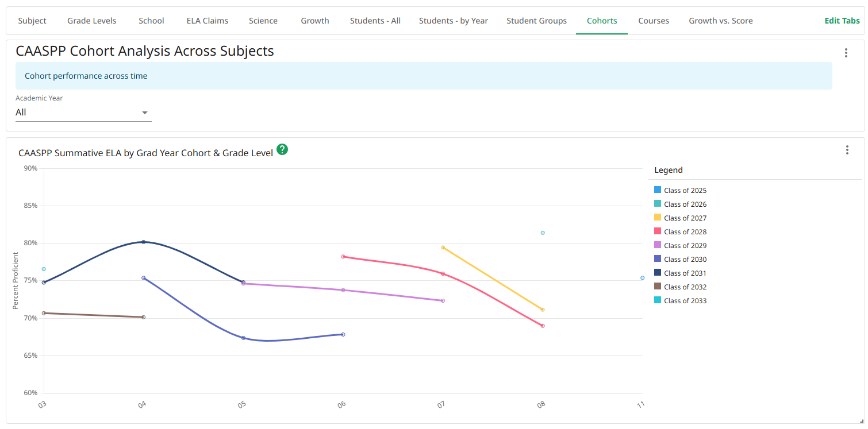Screen dimensions: 868x429
Task: Click the Academic Year dropdown arrow
Action: [145, 113]
